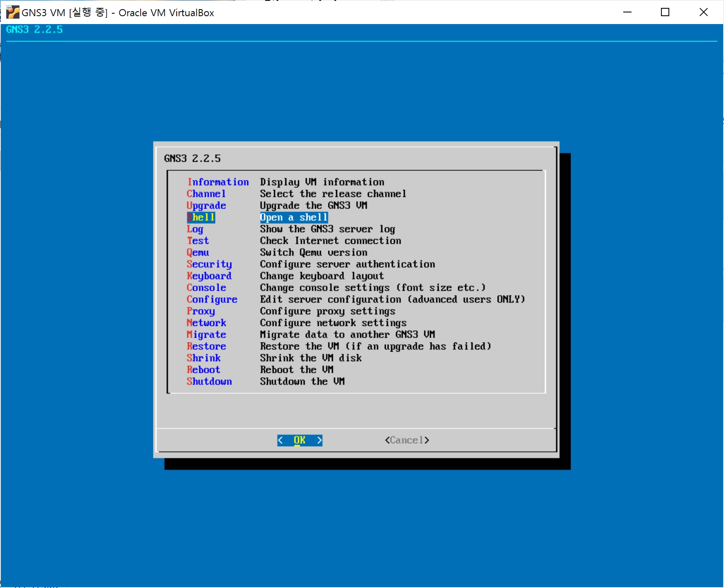Maximize the GNS3 VM VirtualBox window
724x588 pixels.
click(665, 12)
